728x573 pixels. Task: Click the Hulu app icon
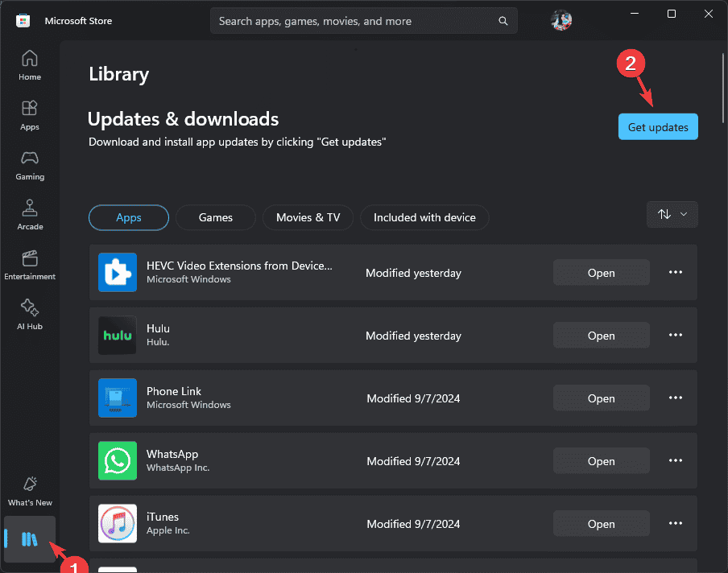pos(118,335)
